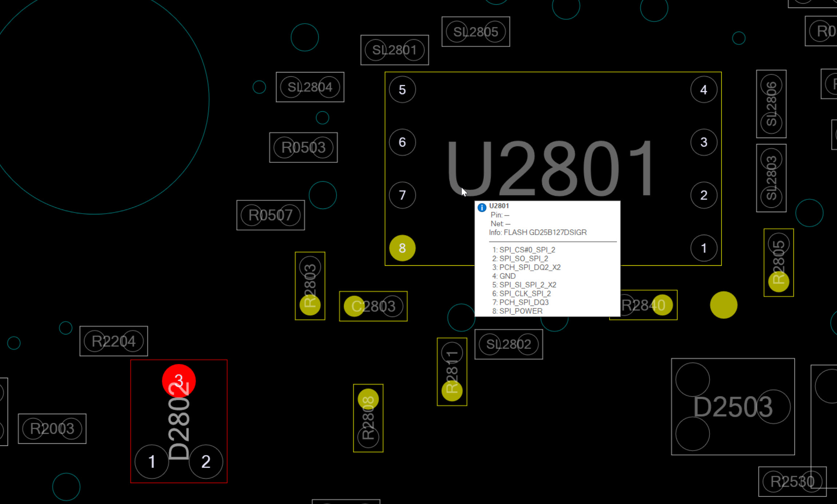This screenshot has height=504, width=837.
Task: Click component D2503
Action: click(733, 406)
